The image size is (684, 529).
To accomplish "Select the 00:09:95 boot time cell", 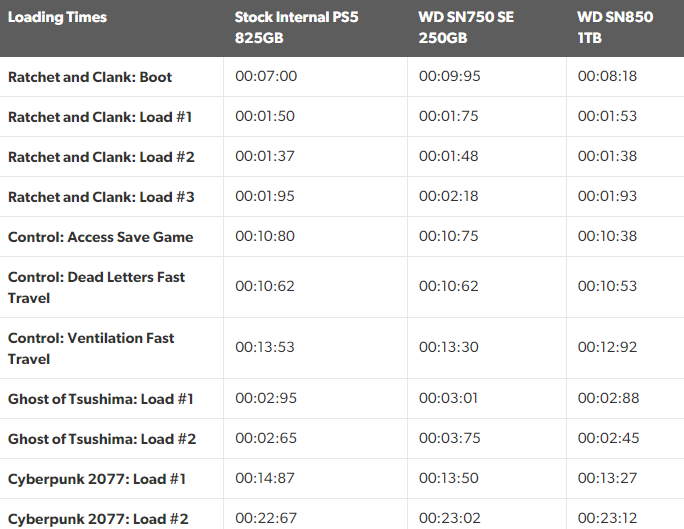I will (x=449, y=76).
